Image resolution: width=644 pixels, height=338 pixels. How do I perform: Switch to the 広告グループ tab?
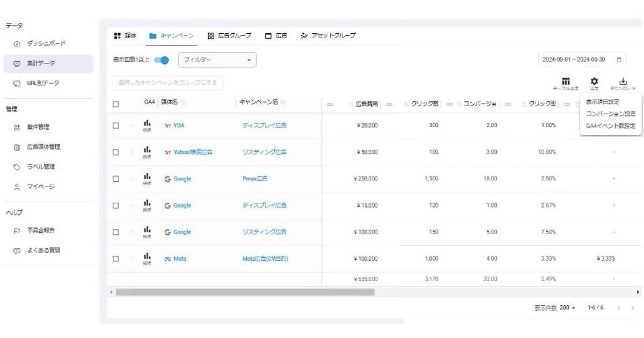tap(229, 36)
